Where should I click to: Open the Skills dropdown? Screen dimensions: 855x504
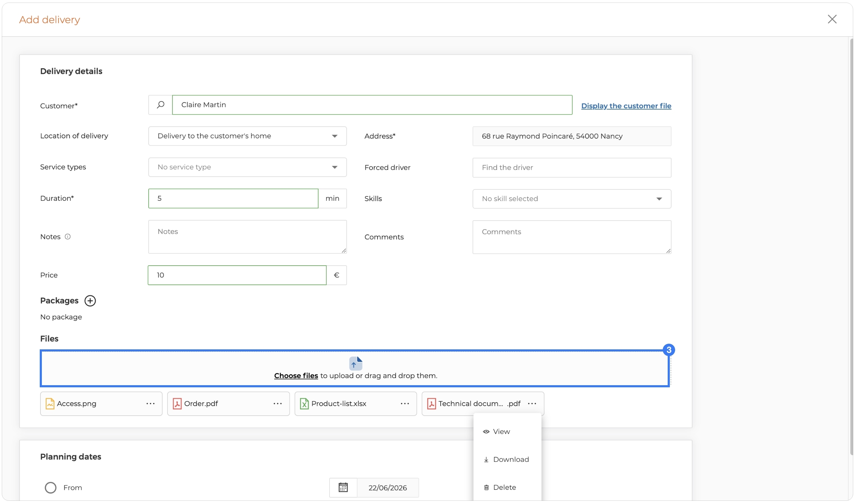[572, 199]
